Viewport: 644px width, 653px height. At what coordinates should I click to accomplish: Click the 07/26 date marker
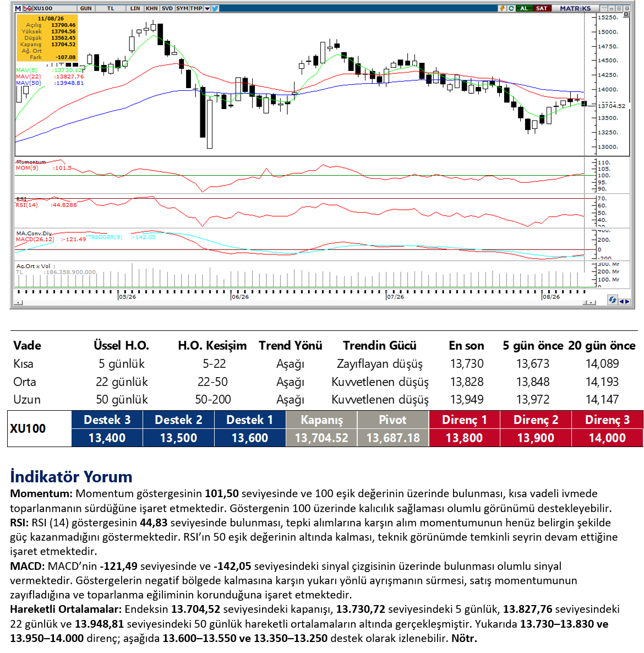[x=395, y=297]
